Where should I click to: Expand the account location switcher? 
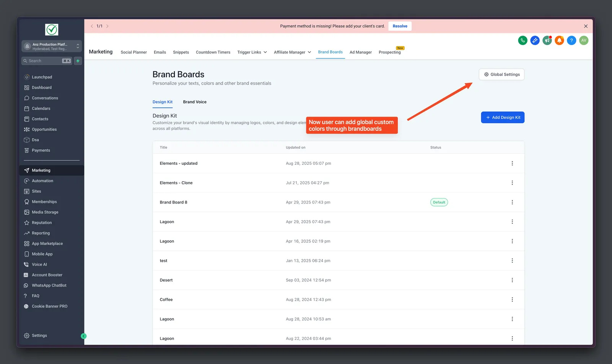(x=52, y=46)
